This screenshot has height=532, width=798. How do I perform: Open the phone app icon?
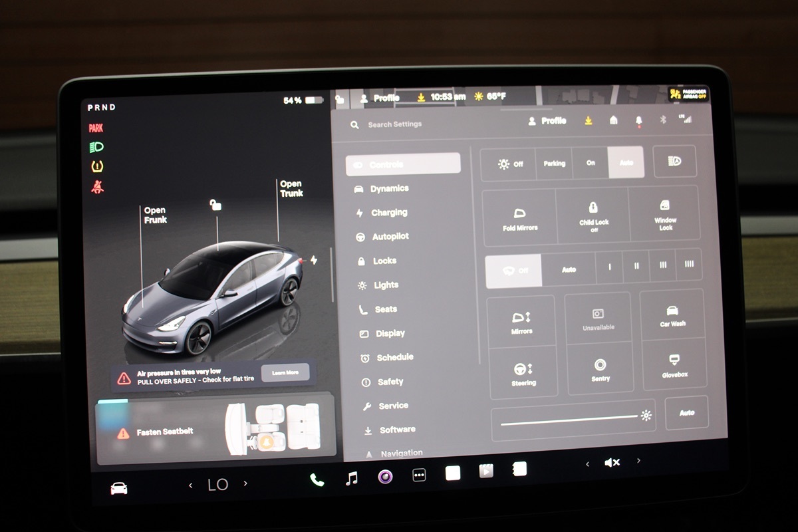[317, 479]
